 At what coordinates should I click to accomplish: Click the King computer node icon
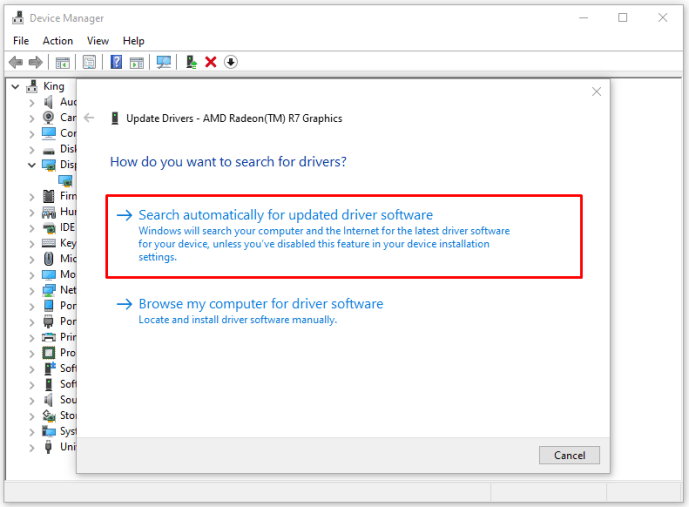(x=32, y=86)
